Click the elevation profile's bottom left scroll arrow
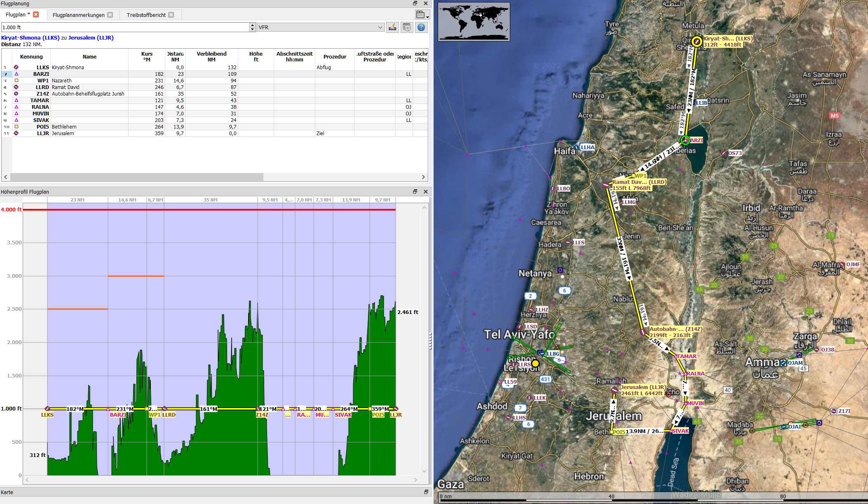Screen dimensions: 868x504 pos(27,480)
